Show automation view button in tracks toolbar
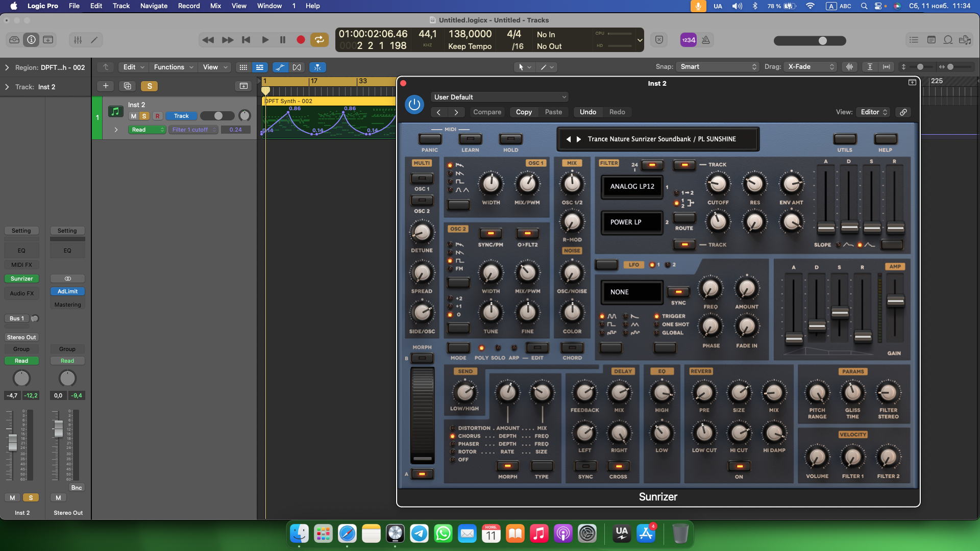The height and width of the screenshot is (551, 980). 280,67
